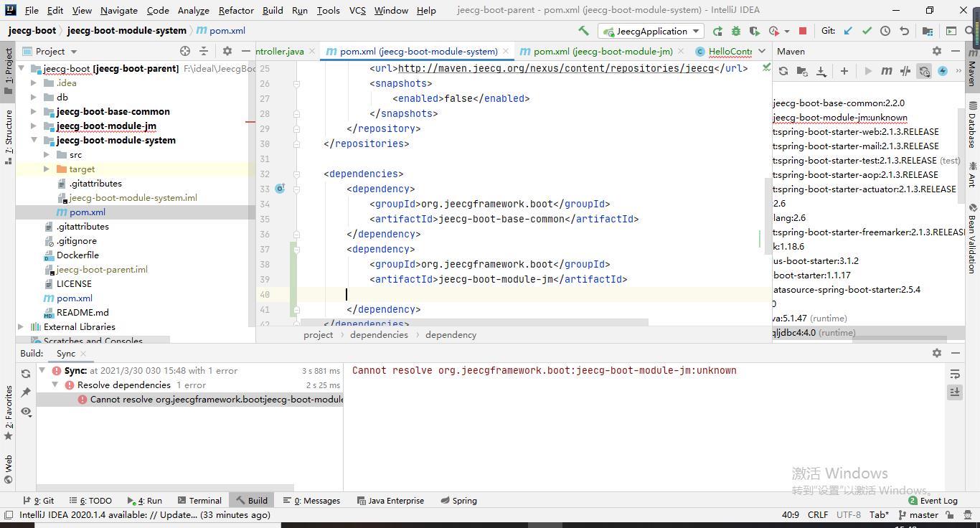
Task: Switch to pom.xml (jeecg-boot-module-jm) tab
Action: (596, 51)
